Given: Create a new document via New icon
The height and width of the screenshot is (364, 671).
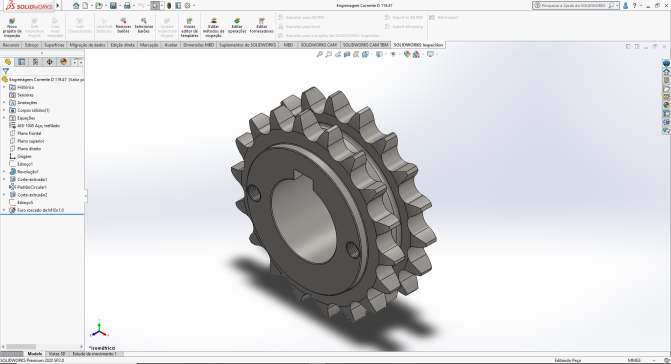Looking at the screenshot, I should point(85,6).
